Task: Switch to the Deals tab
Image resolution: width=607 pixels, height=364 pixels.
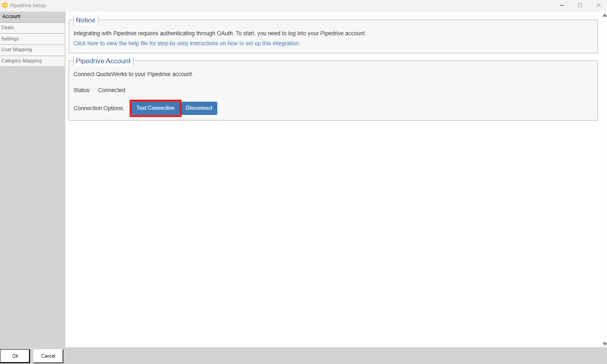Action: (32, 28)
